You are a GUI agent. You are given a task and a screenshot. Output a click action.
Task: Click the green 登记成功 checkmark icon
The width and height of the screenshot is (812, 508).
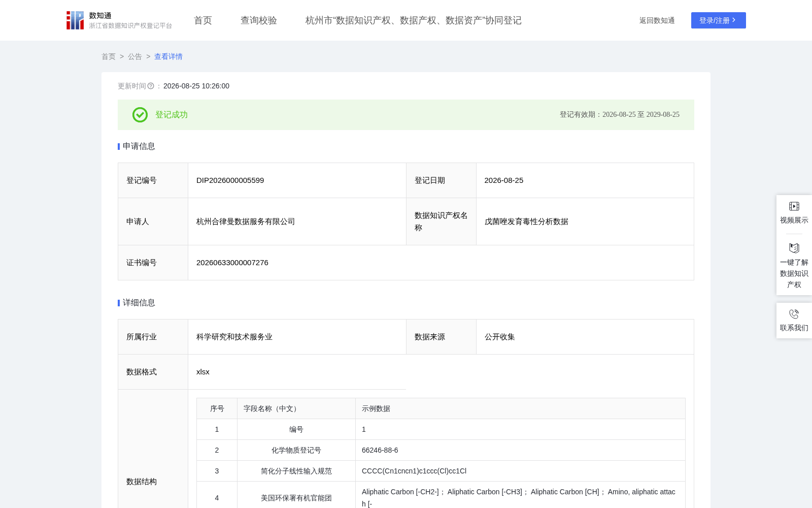(x=140, y=115)
